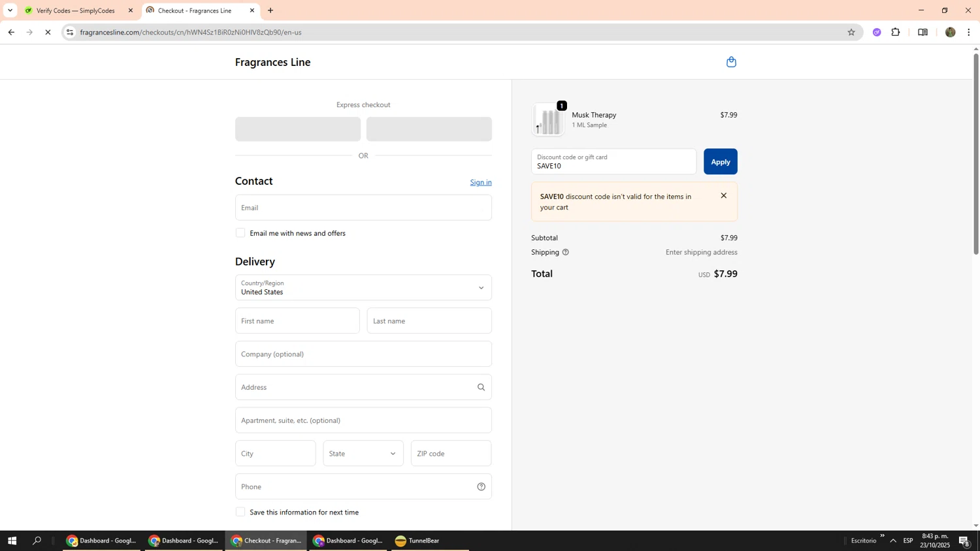Screen dimensions: 980x551
Task: Open the Escritorio toolbar in taskbar
Action: [864, 541]
